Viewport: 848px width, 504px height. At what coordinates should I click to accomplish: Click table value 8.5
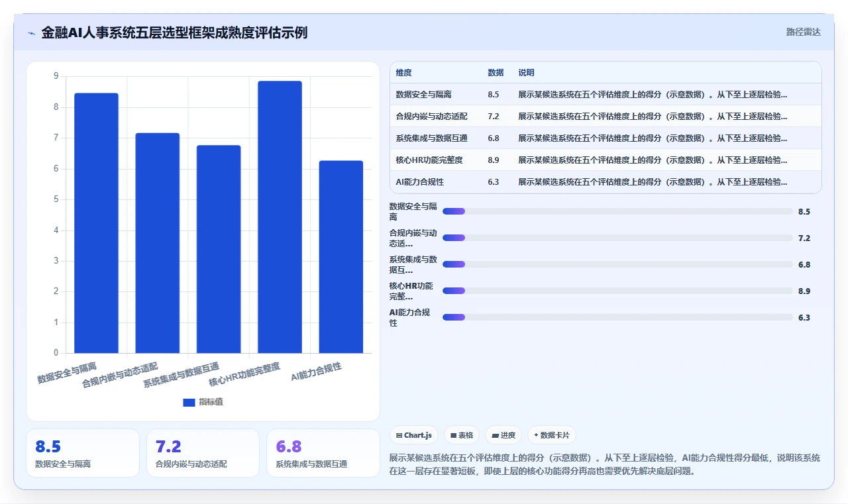[493, 95]
